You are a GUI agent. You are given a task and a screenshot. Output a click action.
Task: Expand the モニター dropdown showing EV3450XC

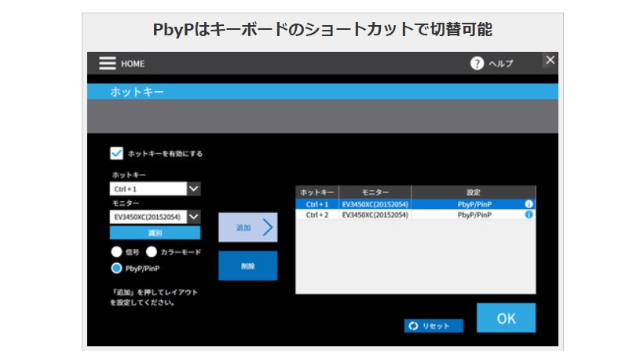(194, 217)
